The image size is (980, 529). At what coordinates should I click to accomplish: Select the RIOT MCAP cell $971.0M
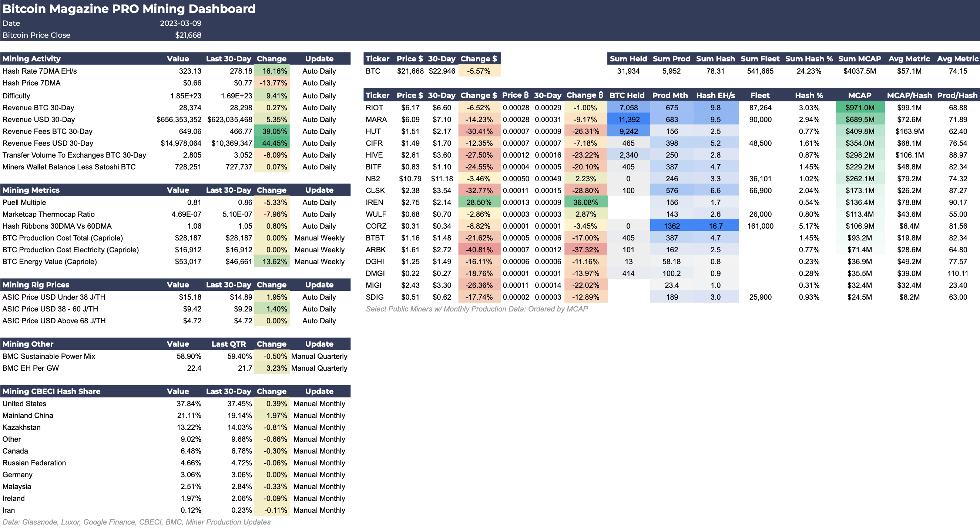tap(859, 108)
